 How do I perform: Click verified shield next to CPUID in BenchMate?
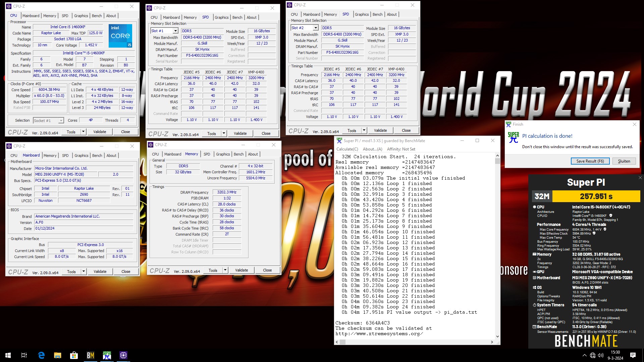611,216
